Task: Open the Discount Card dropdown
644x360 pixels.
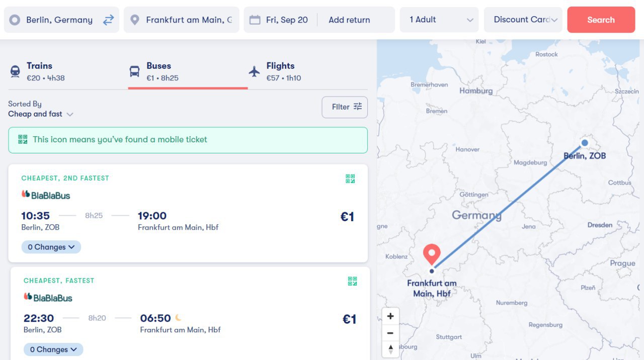Action: tap(523, 20)
